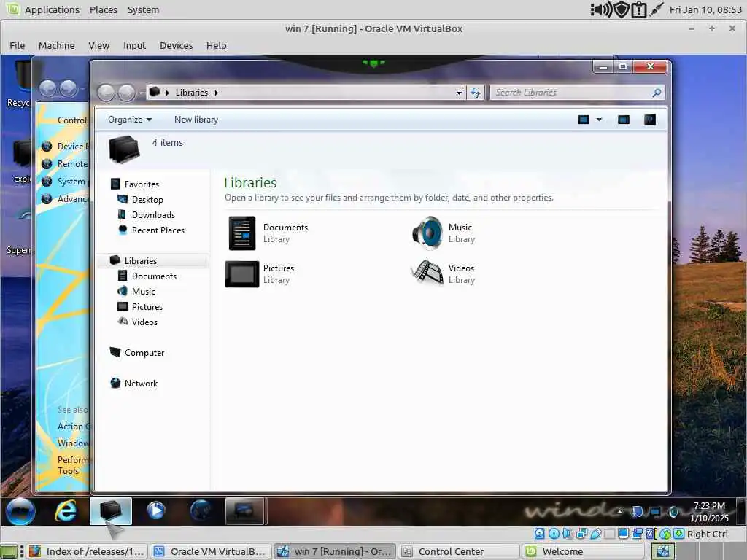Click the search magnifier icon

click(657, 93)
